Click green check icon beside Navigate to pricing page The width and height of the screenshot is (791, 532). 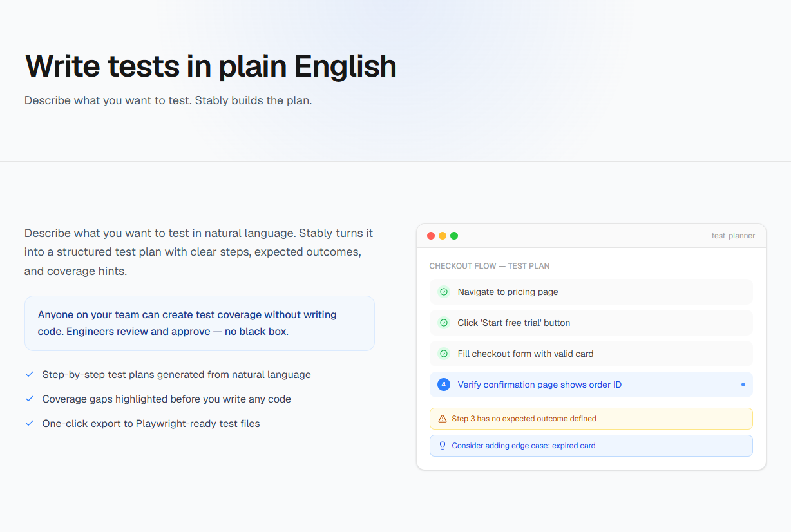click(x=444, y=292)
